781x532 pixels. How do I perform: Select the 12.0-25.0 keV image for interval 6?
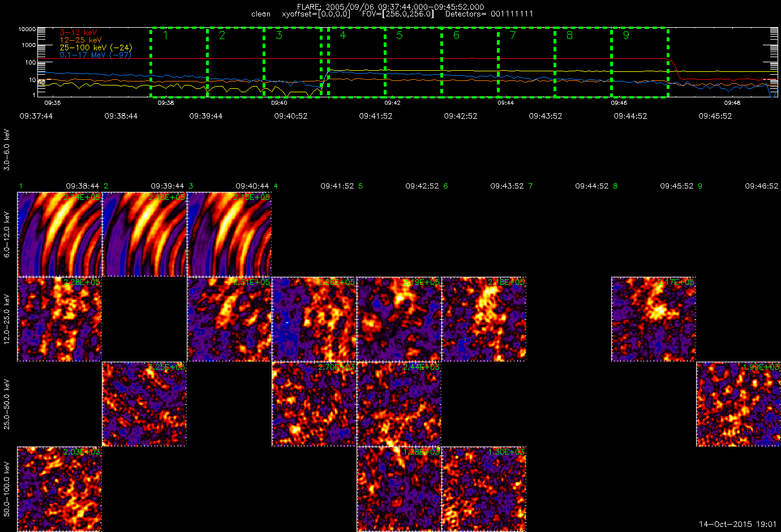(484, 319)
